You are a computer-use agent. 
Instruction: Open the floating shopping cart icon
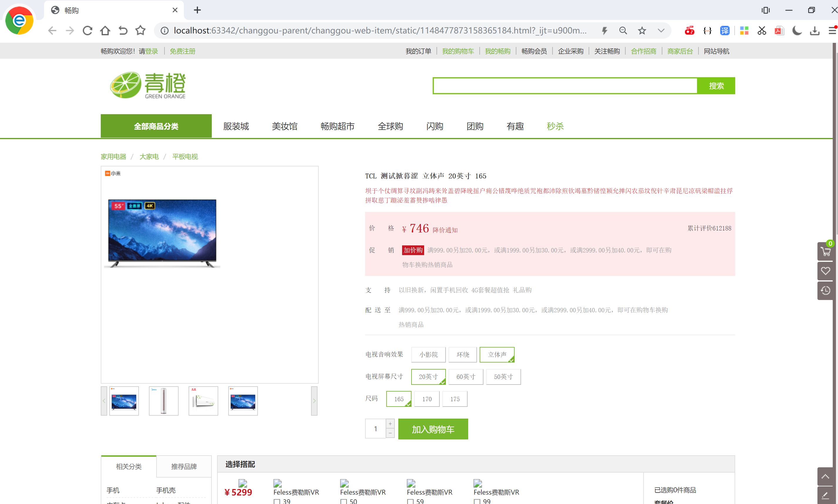click(825, 252)
